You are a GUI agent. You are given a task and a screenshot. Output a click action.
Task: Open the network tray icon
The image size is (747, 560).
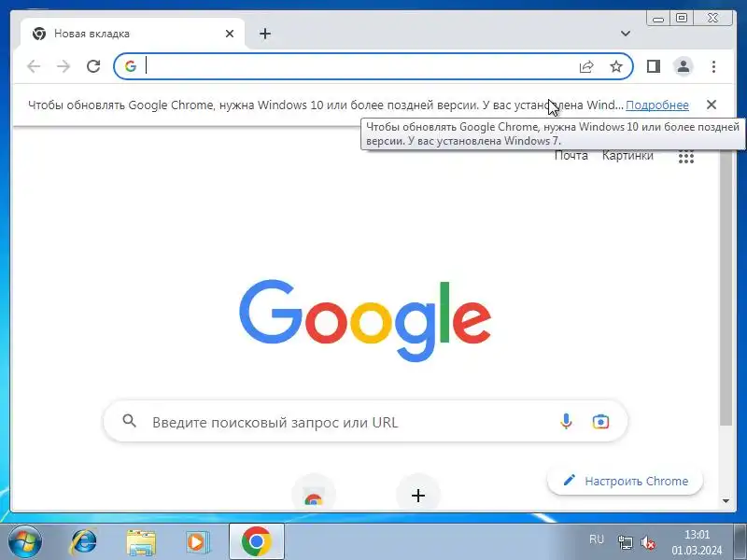click(625, 542)
